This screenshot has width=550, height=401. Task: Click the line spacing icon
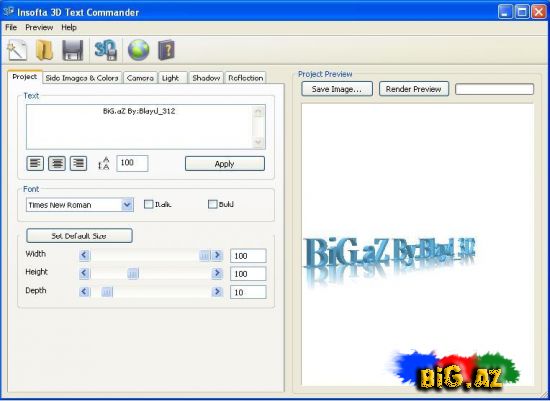[x=104, y=163]
